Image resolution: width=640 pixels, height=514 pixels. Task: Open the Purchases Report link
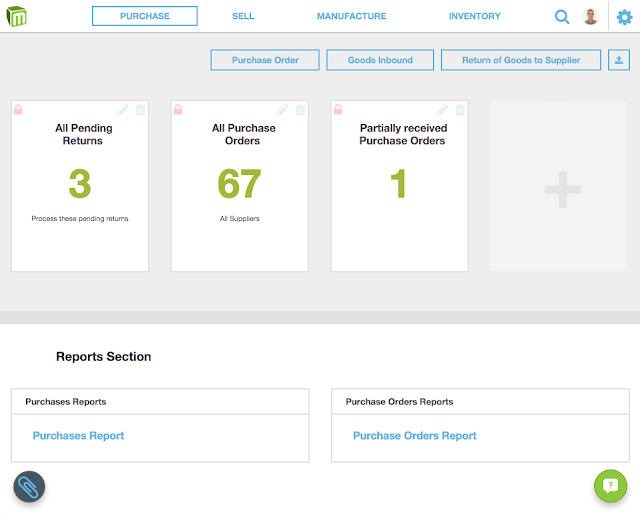tap(78, 436)
